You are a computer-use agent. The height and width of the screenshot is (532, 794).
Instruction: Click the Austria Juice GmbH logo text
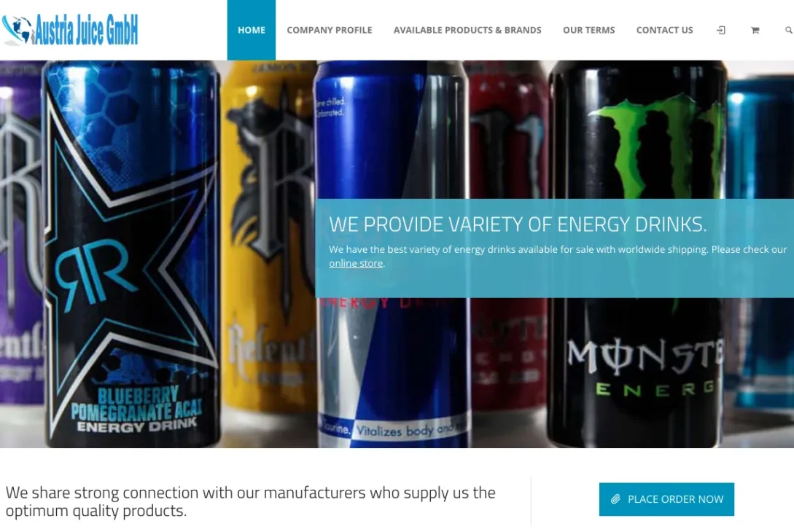tap(86, 30)
